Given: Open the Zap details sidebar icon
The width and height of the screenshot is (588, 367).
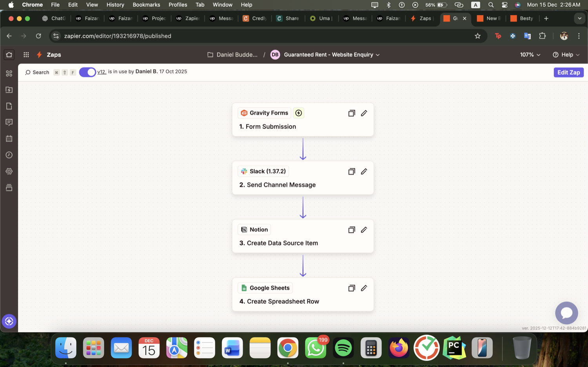Looking at the screenshot, I should 9,73.
